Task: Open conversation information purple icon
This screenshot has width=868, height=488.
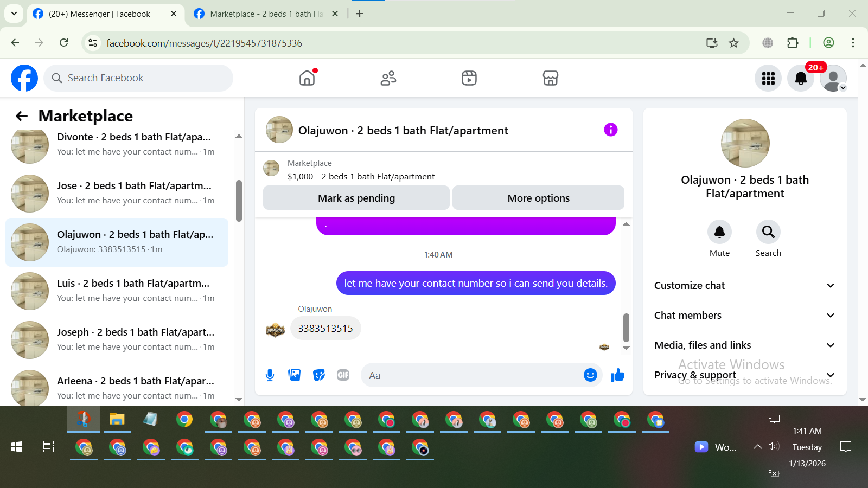Action: (x=611, y=130)
